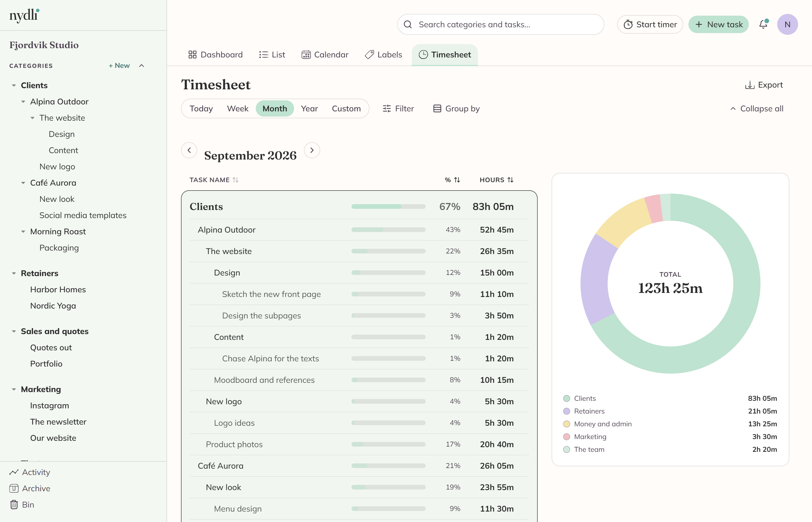Viewport: 812px width, 522px height.
Task: Select the Month range
Action: (x=275, y=108)
